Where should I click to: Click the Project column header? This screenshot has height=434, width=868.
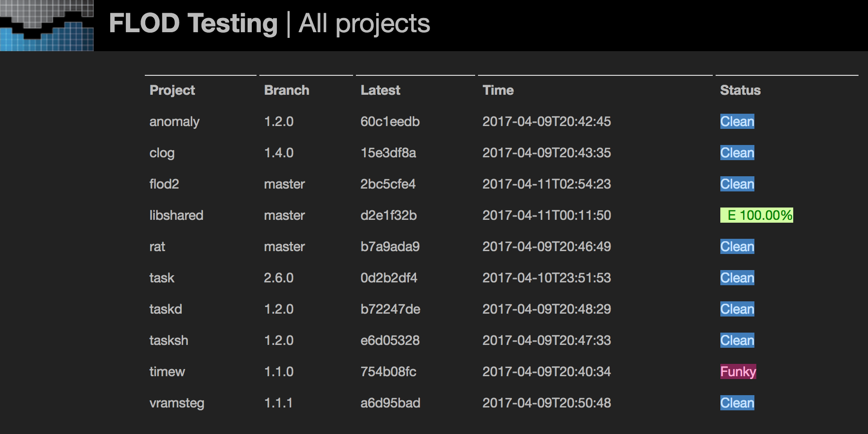(172, 90)
